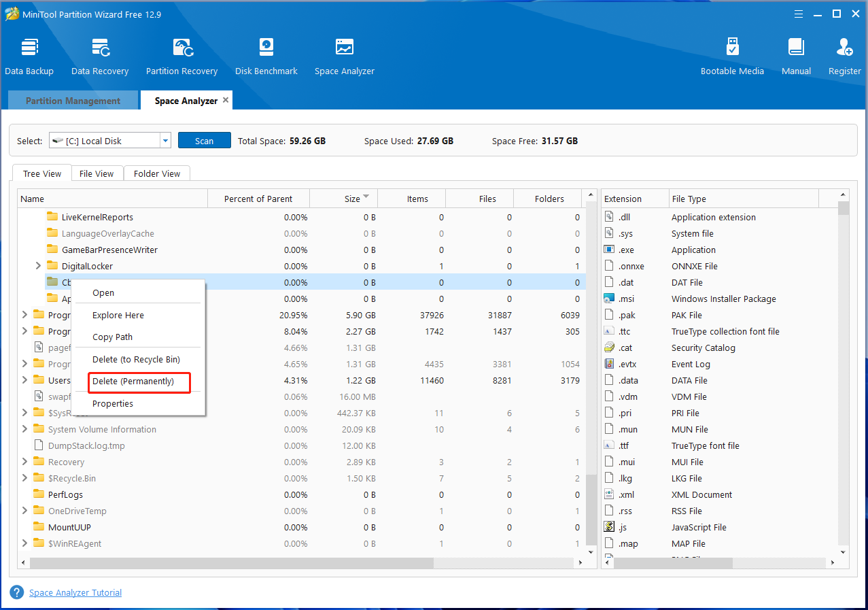The image size is (868, 610).
Task: Switch to the Partition Management tab
Action: click(x=73, y=101)
